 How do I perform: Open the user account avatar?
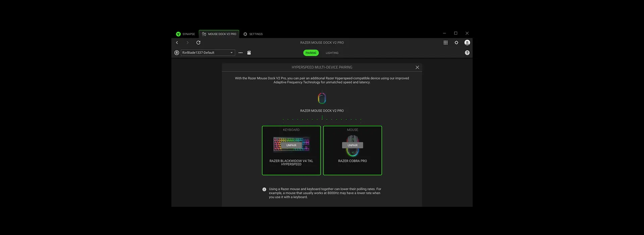click(x=467, y=43)
